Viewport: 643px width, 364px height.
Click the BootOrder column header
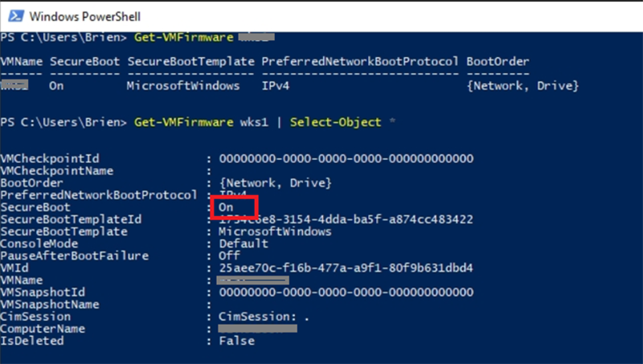point(498,62)
